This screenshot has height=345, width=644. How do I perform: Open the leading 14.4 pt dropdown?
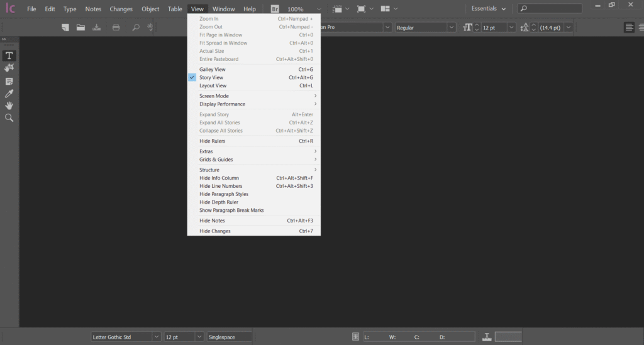[x=569, y=28]
